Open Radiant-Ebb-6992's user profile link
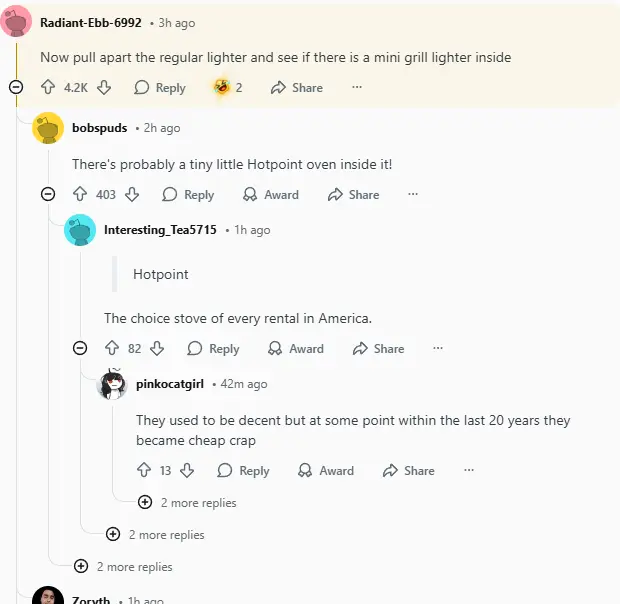Viewport: 620px width, 604px height. pyautogui.click(x=90, y=22)
